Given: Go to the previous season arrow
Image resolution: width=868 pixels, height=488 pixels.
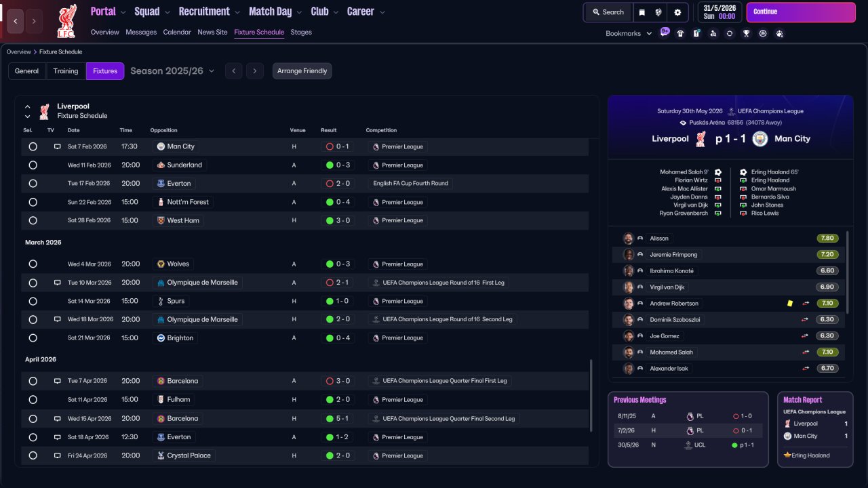Looking at the screenshot, I should 233,71.
